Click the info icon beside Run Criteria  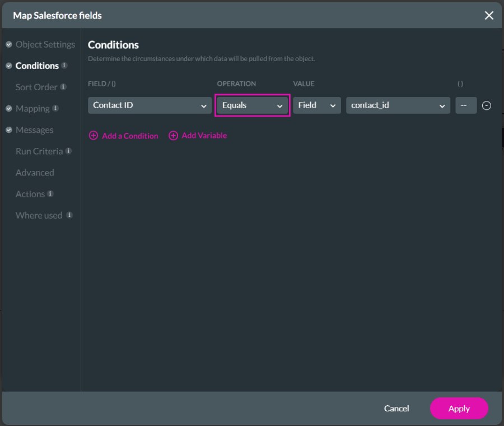(68, 151)
